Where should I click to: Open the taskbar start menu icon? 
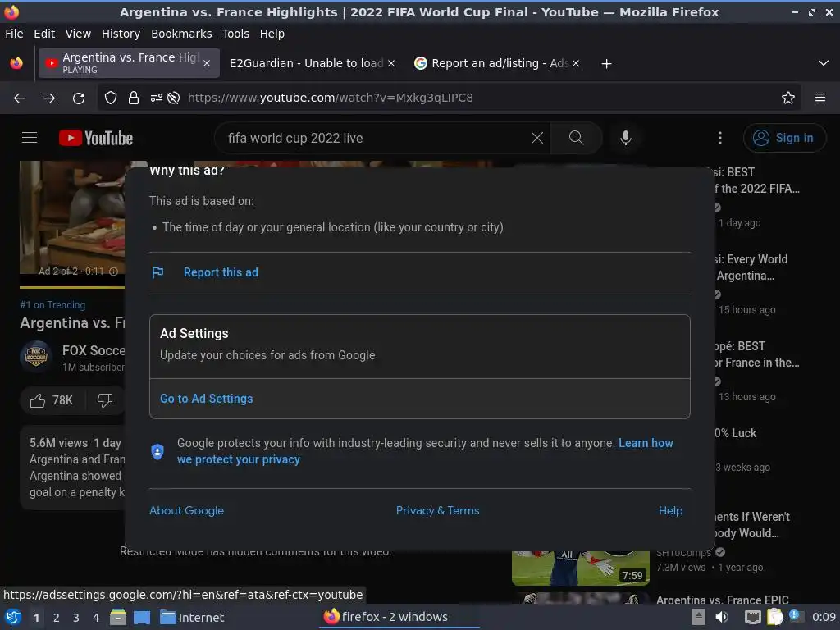(x=13, y=618)
